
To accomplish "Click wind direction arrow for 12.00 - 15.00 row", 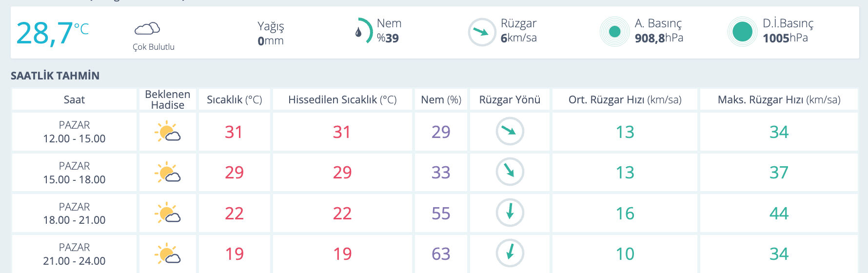I will [x=510, y=131].
